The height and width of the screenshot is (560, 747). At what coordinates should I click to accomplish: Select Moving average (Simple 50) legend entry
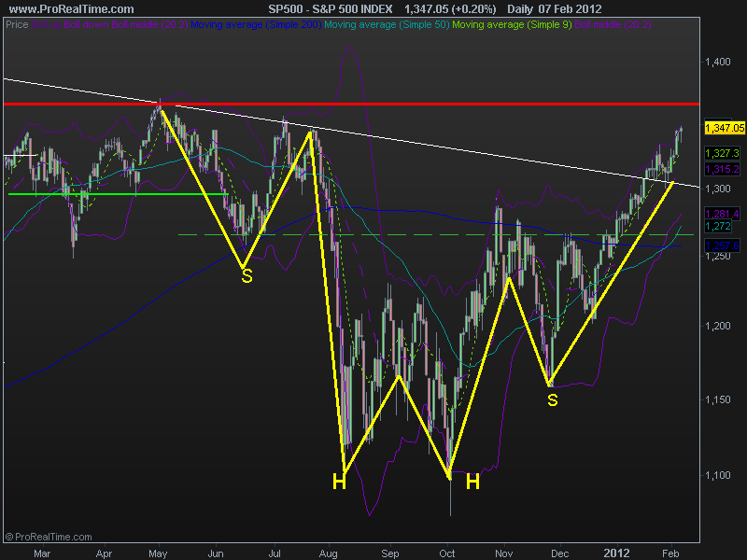(x=387, y=24)
